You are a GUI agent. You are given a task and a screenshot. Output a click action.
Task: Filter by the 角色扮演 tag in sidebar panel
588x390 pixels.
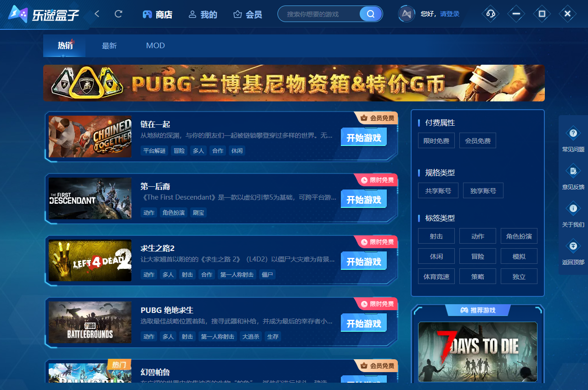click(x=519, y=236)
